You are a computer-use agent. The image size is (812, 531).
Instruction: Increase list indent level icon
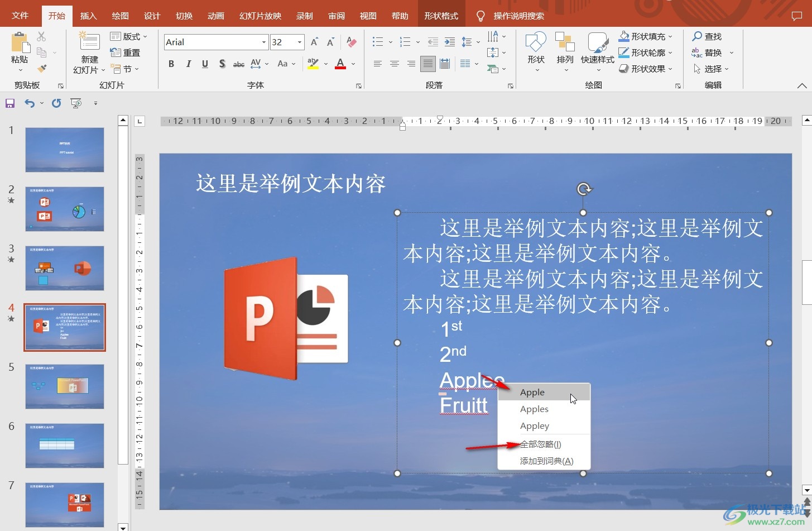450,42
